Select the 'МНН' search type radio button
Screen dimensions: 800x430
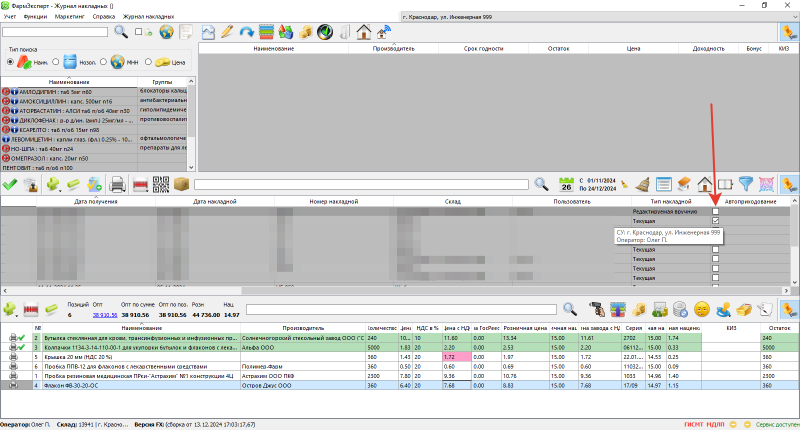[105, 62]
